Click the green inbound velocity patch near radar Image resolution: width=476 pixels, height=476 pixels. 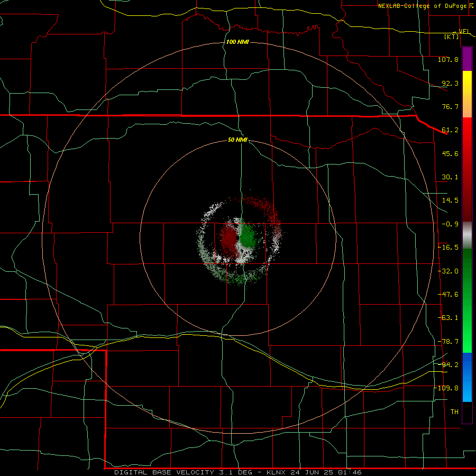(249, 235)
